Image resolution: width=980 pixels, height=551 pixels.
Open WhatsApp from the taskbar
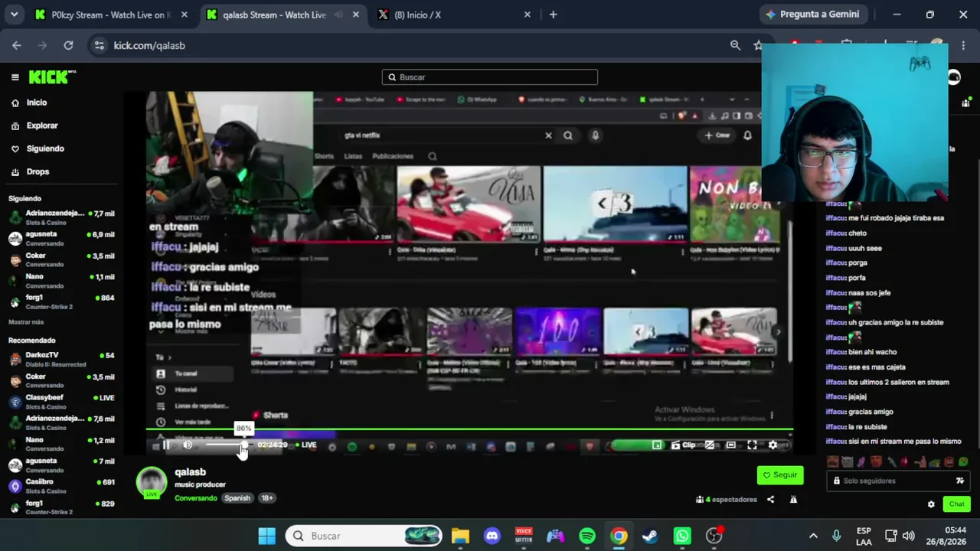click(x=682, y=536)
